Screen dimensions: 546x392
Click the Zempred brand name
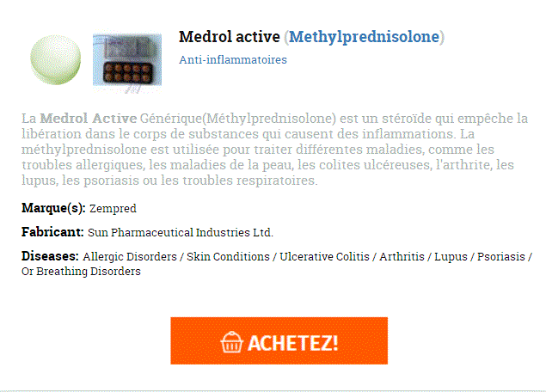(113, 209)
